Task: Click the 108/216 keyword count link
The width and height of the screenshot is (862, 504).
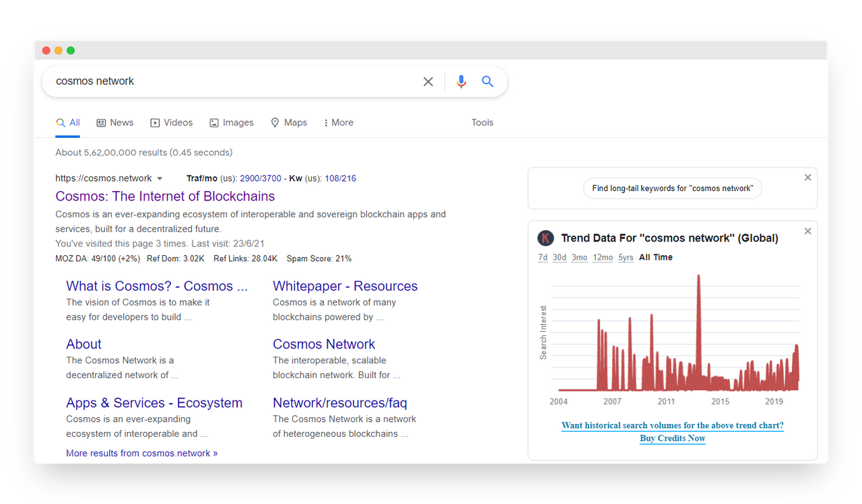Action: tap(340, 179)
